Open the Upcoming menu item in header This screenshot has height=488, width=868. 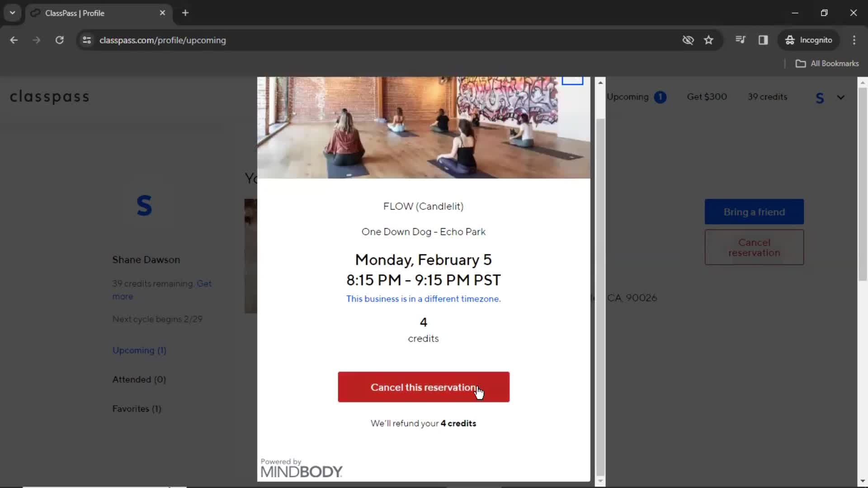coord(636,97)
